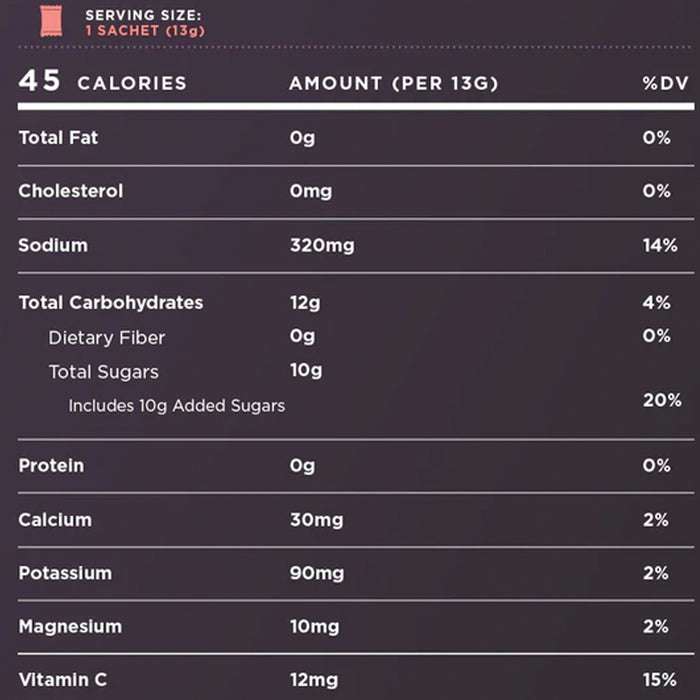The image size is (700, 700).
Task: Click the Protein row label
Action: (x=51, y=466)
